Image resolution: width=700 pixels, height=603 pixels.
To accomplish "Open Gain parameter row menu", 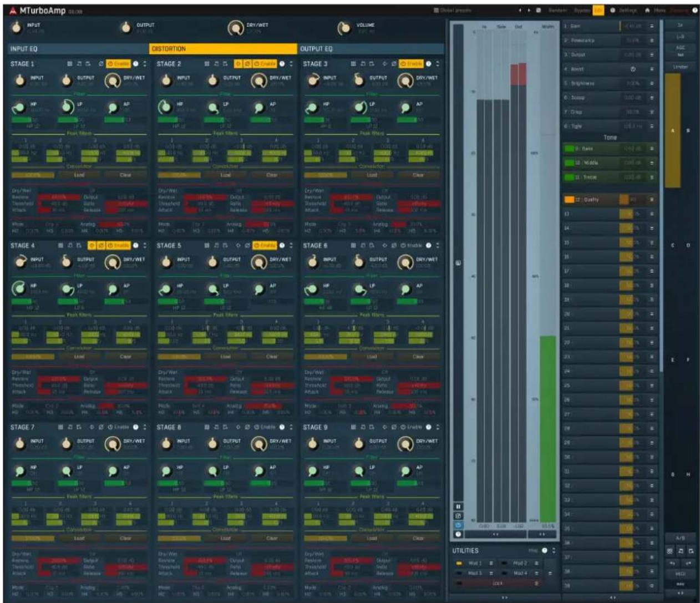I will point(652,26).
